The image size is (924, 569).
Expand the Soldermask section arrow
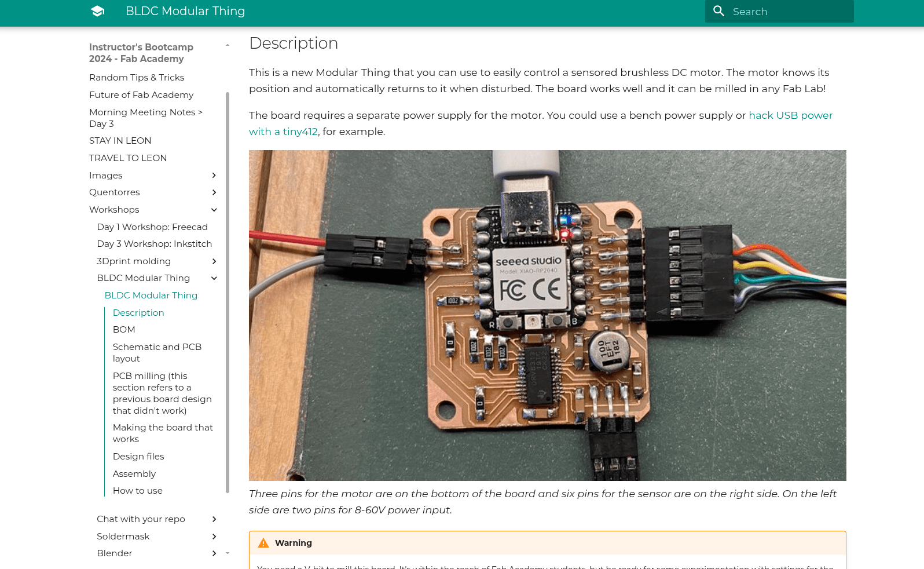[214, 537]
